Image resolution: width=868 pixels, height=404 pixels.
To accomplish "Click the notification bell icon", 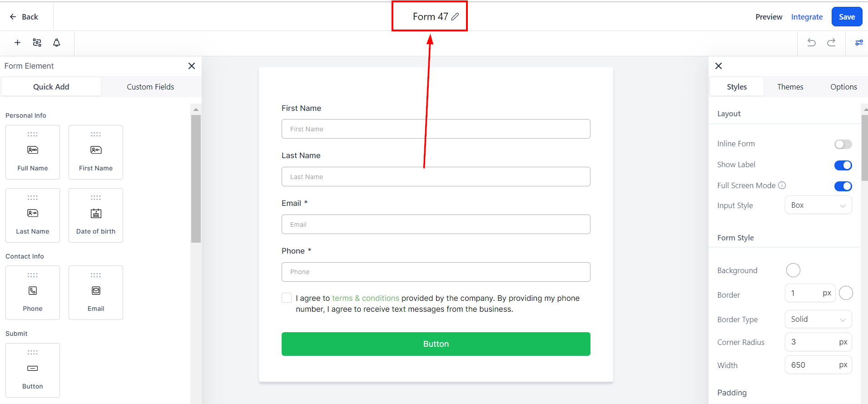I will point(57,43).
